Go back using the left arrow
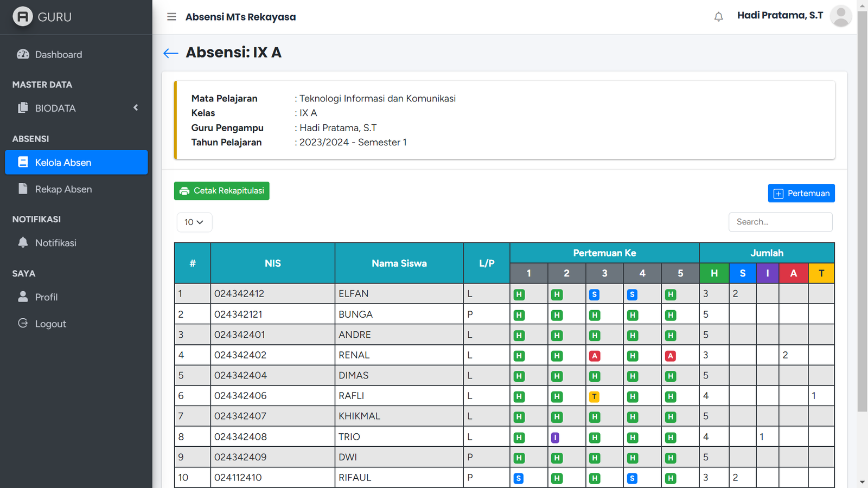Screen dimensions: 868x488 pyautogui.click(x=170, y=53)
